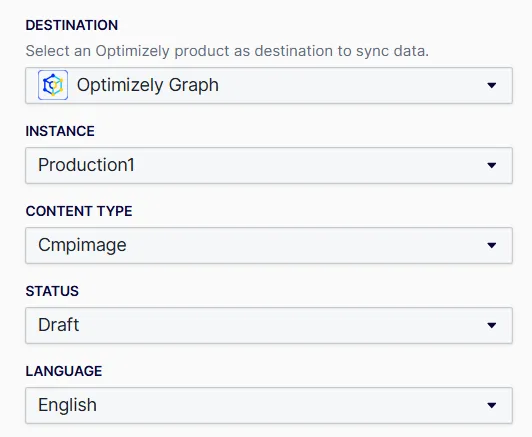Click the STATUS field label

coord(52,291)
